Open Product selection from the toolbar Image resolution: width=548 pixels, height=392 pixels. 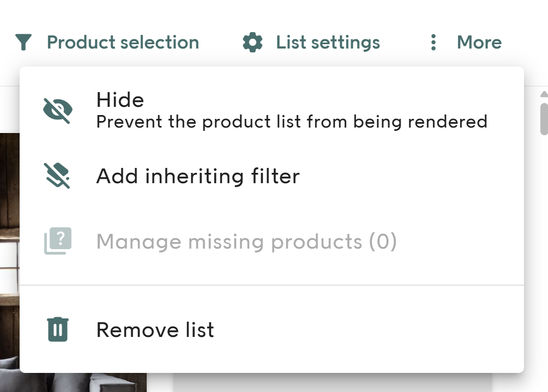coord(123,42)
